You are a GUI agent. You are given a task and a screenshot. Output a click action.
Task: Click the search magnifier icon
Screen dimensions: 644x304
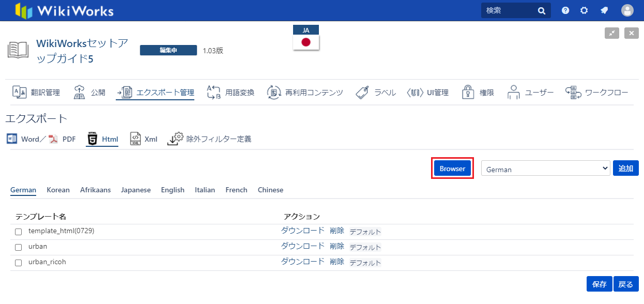[x=542, y=10]
